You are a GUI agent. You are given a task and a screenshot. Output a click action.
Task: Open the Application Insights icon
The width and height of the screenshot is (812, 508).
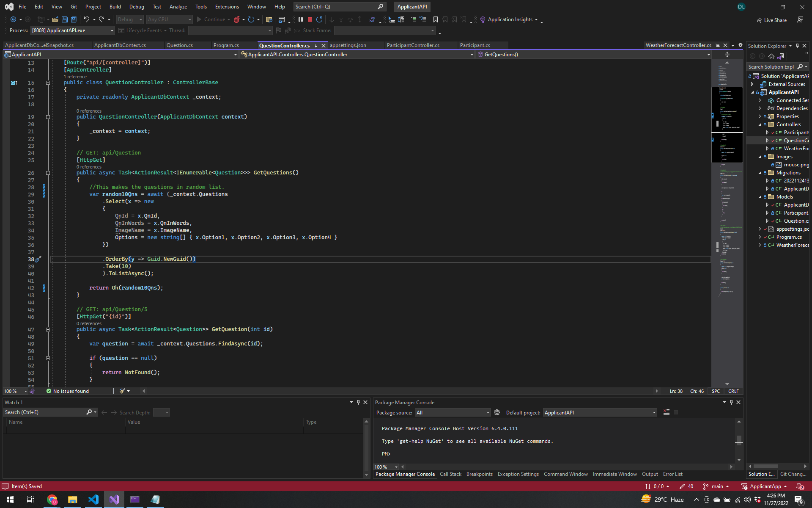483,19
